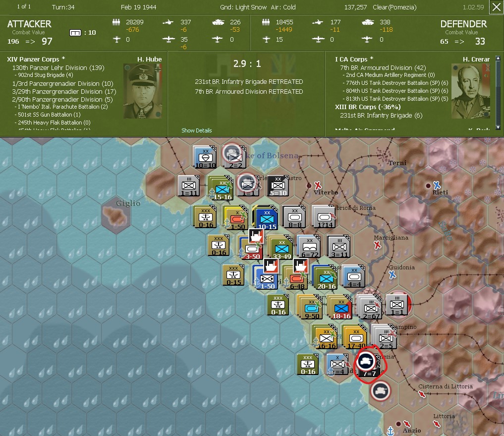The height and width of the screenshot is (436, 504).
Task: Click I CA Corps header
Action: click(x=354, y=59)
